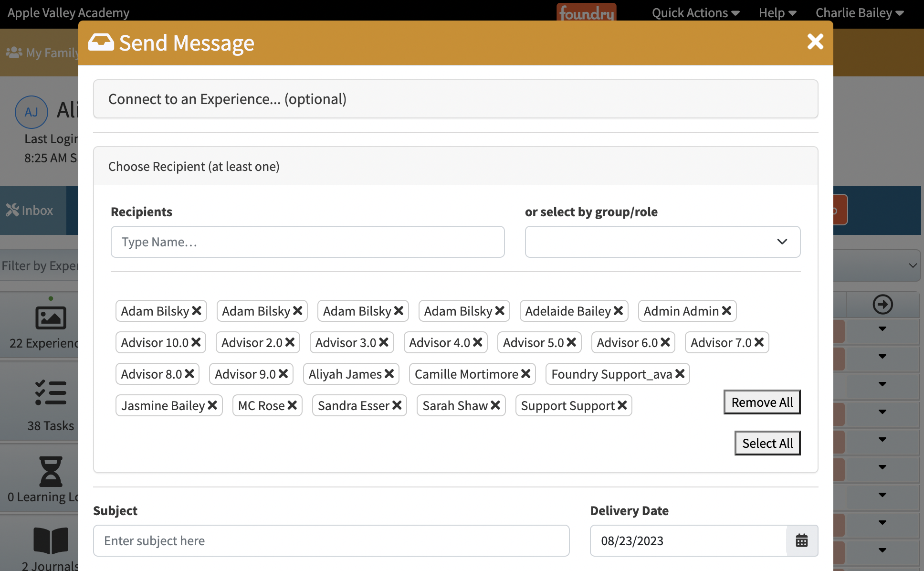The height and width of the screenshot is (571, 924).
Task: Remove Jasmine Bailey from recipients
Action: pos(212,405)
